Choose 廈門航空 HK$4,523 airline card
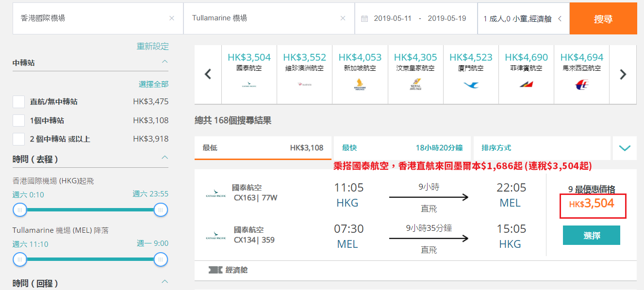Viewport: 644px width, 290px height. (x=471, y=74)
